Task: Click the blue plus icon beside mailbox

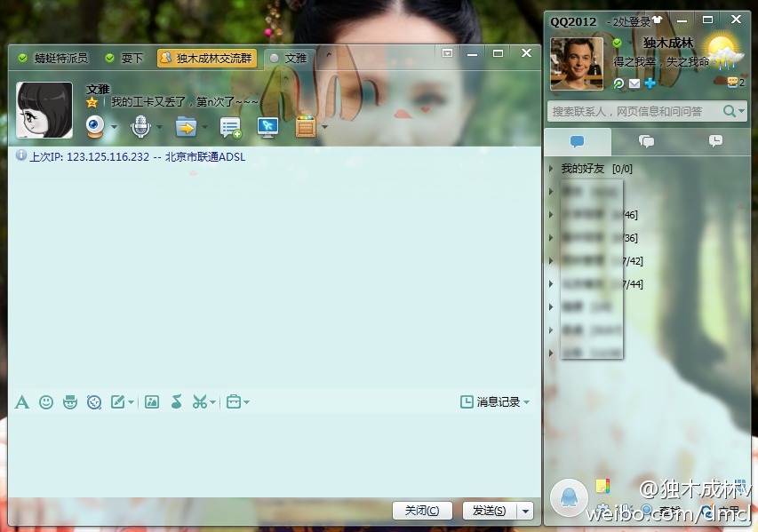Action: click(x=650, y=83)
